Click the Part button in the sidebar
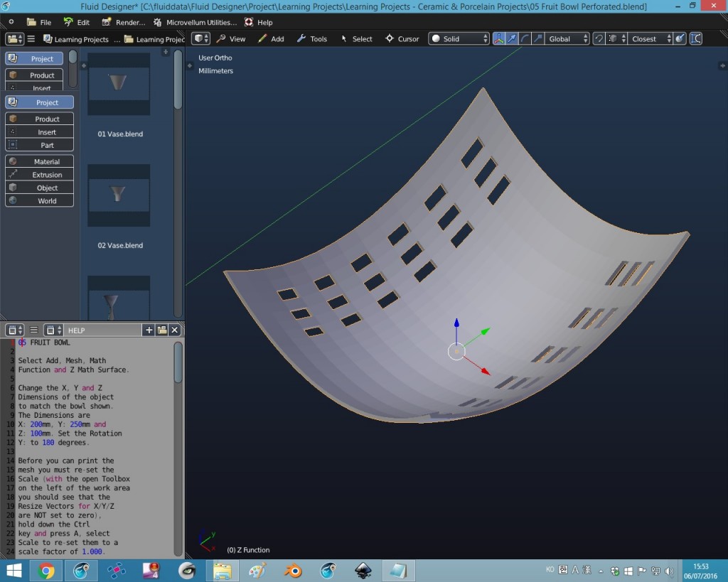The height and width of the screenshot is (582, 728). click(x=39, y=145)
